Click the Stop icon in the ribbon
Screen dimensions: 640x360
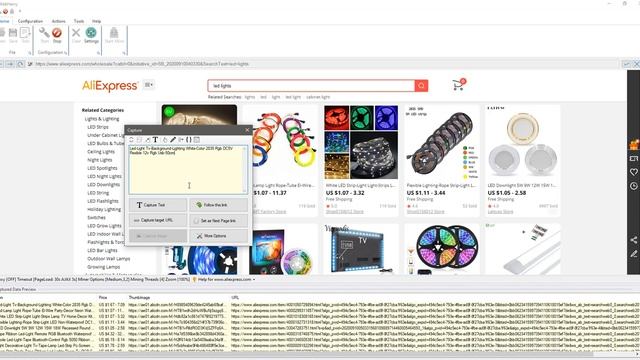57,33
